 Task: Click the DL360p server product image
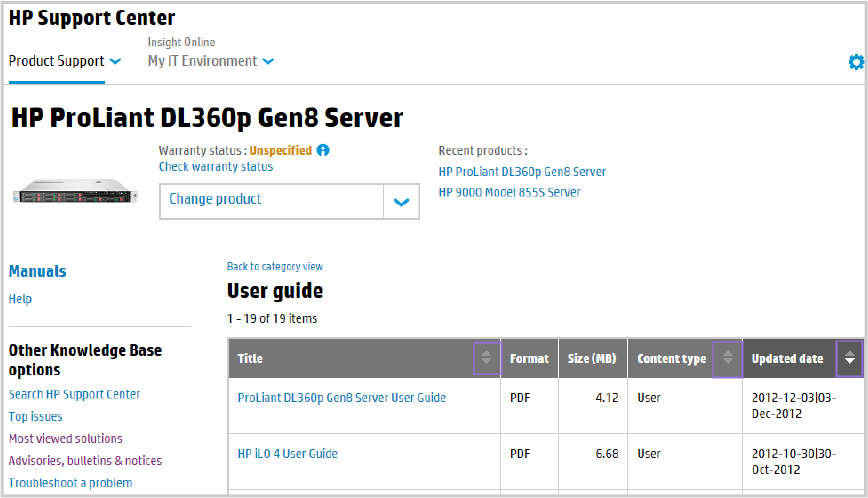[75, 191]
